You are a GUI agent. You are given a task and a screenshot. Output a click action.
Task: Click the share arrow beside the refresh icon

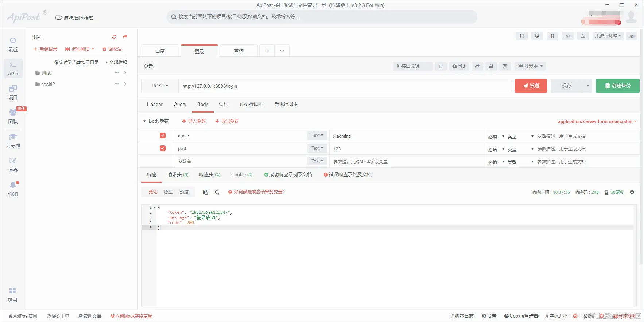click(x=125, y=37)
